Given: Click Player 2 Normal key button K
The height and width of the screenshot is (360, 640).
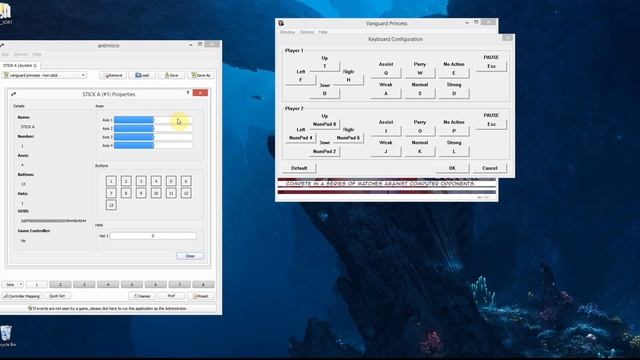Looking at the screenshot, I should coord(420,151).
